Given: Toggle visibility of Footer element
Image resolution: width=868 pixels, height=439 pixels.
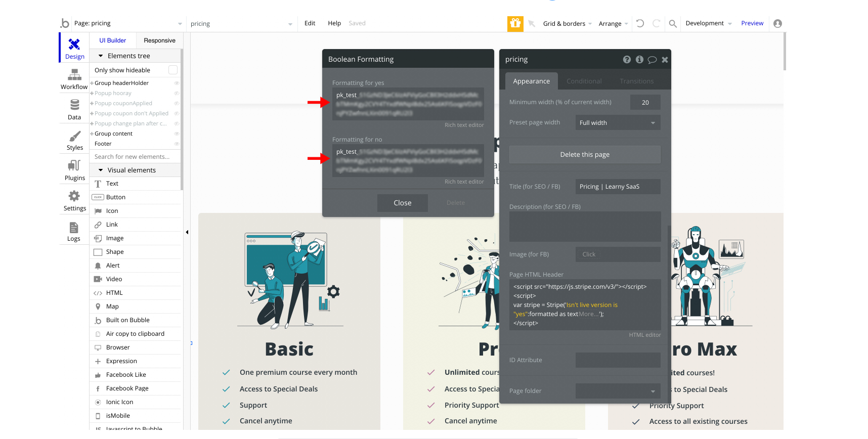Looking at the screenshot, I should point(177,144).
